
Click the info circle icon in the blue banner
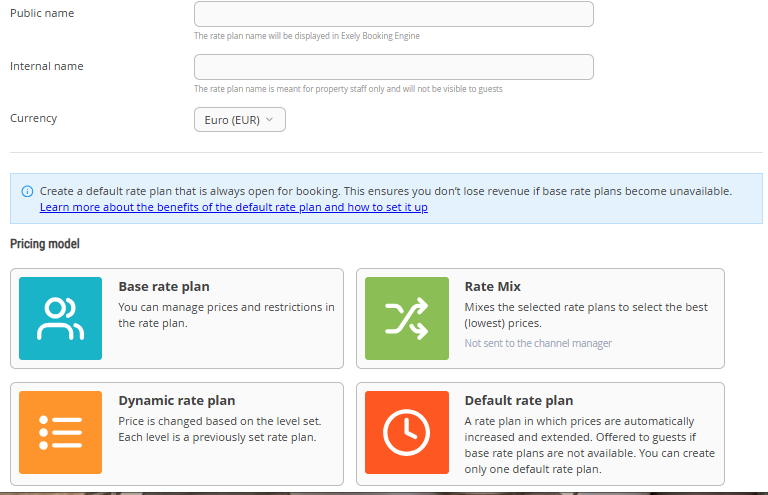pos(27,191)
